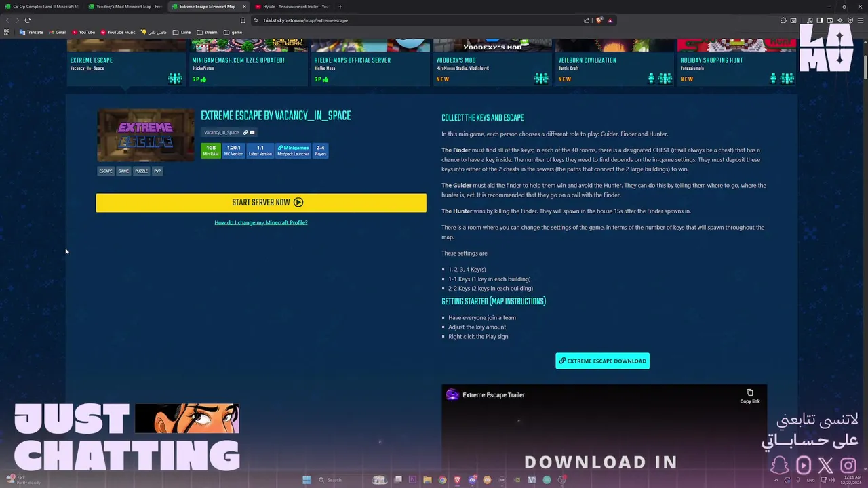This screenshot has width=868, height=488.
Task: Select the Hielke Maps Official Server card
Action: click(370, 62)
